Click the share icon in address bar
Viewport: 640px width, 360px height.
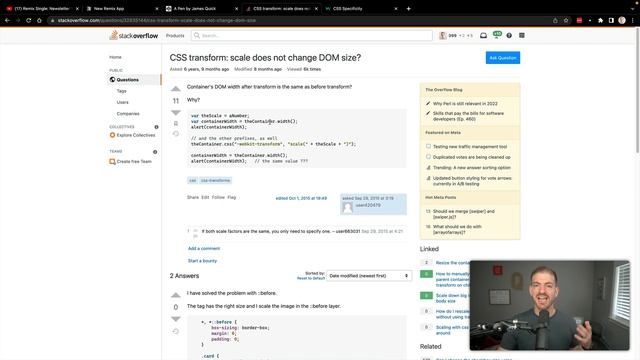555,20
